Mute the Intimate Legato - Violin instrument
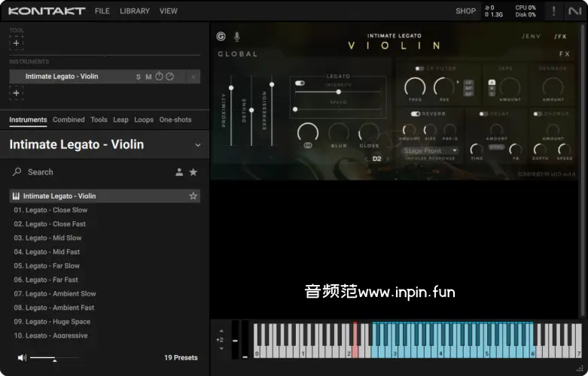Image resolution: width=588 pixels, height=376 pixels. (148, 77)
